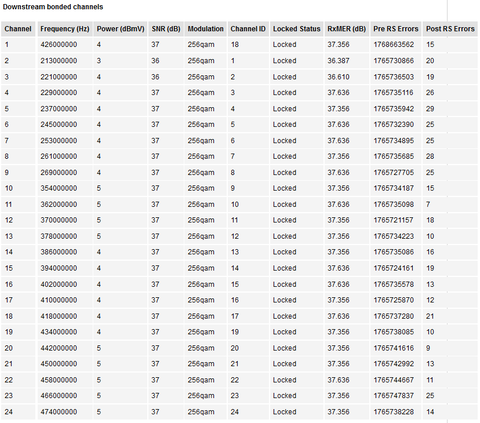This screenshot has width=480, height=423.
Task: Click Pre RS Errors value 1765747837
Action: (x=394, y=396)
